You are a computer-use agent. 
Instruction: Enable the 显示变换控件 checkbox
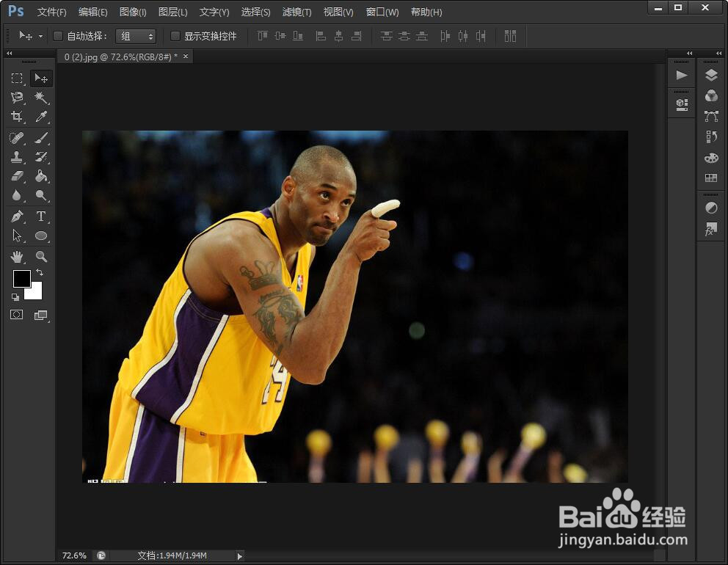pyautogui.click(x=175, y=36)
